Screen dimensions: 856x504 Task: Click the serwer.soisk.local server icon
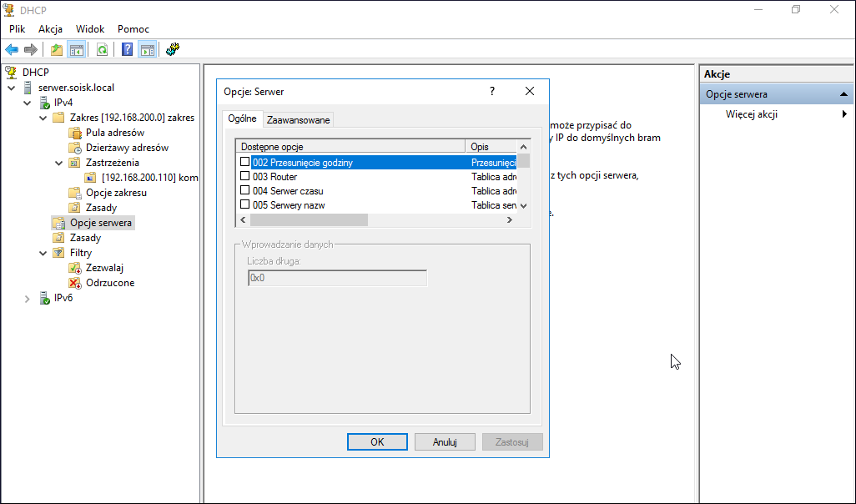tap(28, 88)
